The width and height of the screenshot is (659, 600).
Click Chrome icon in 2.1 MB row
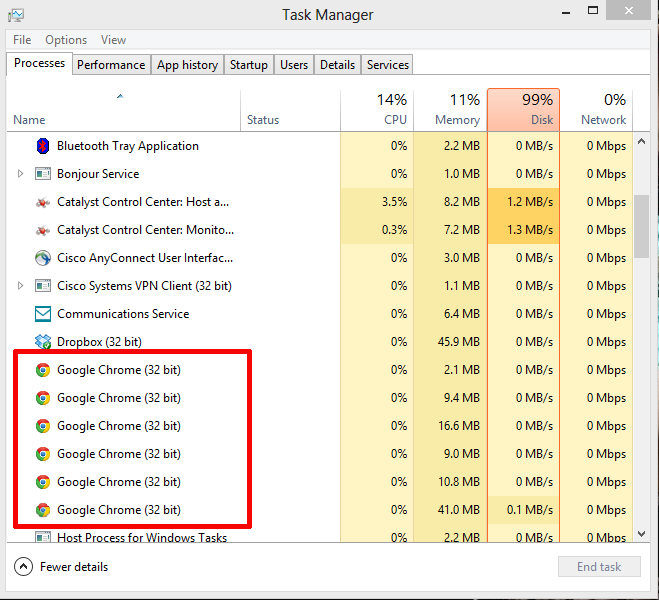43,370
